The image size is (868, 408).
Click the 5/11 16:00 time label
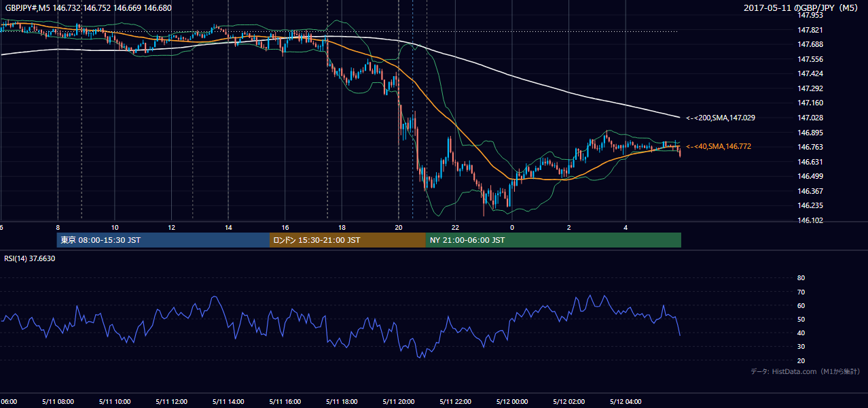point(285,401)
